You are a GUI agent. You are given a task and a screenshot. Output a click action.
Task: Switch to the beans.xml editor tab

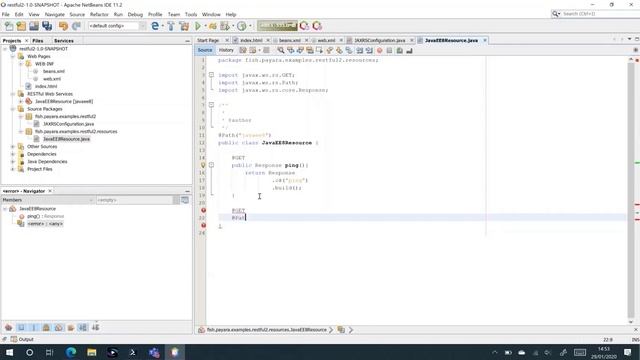pos(289,40)
